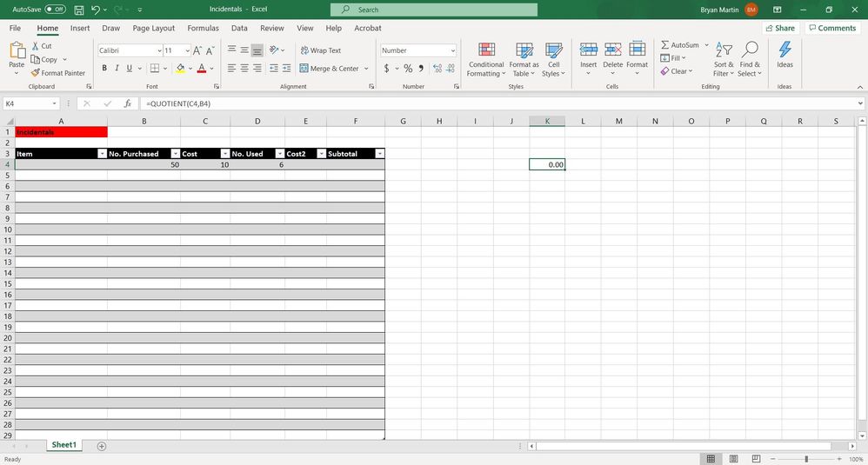Increase font size with large A icon
Screen dimensions: 868x465
click(x=197, y=50)
